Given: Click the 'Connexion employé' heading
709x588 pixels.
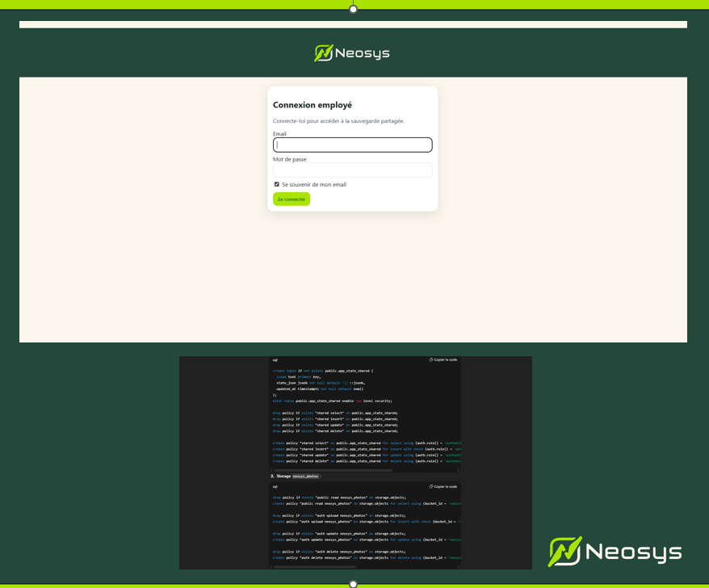Looking at the screenshot, I should pyautogui.click(x=313, y=105).
